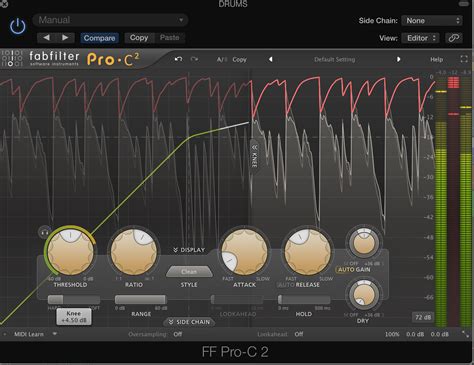Screen dimensions: 474x365
Task: Click the 100% mix value
Action: [392, 334]
